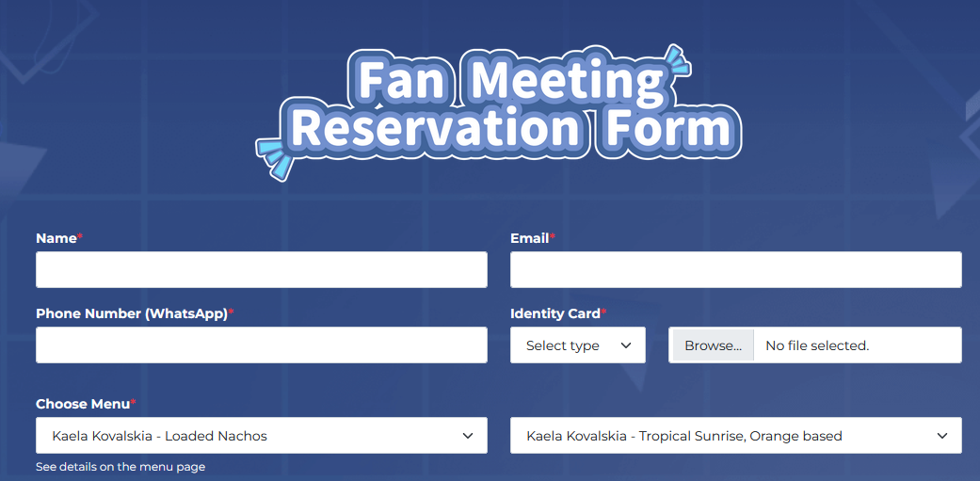This screenshot has height=481, width=980.
Task: Focus the Email input box
Action: pos(735,269)
